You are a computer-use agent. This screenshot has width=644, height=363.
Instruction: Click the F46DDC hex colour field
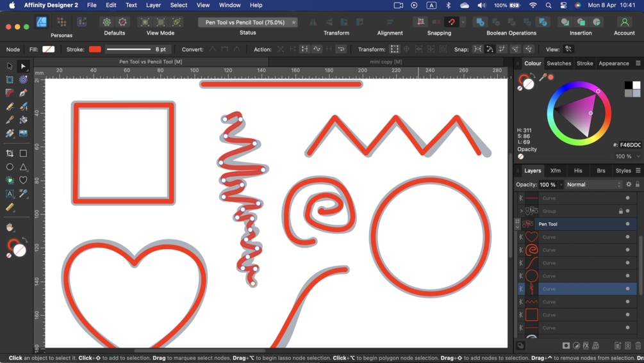[630, 145]
